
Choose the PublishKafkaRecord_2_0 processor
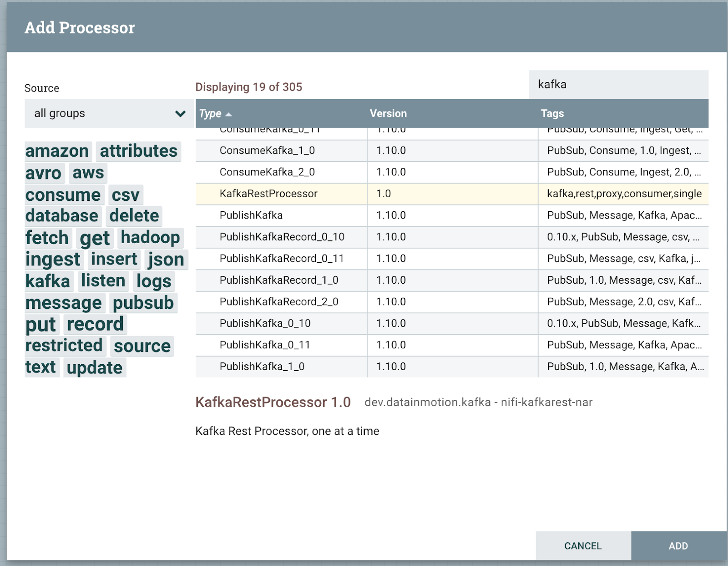coord(278,302)
